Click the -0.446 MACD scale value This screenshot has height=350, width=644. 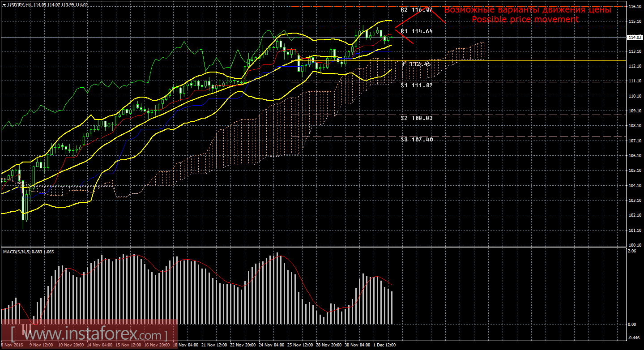point(633,338)
